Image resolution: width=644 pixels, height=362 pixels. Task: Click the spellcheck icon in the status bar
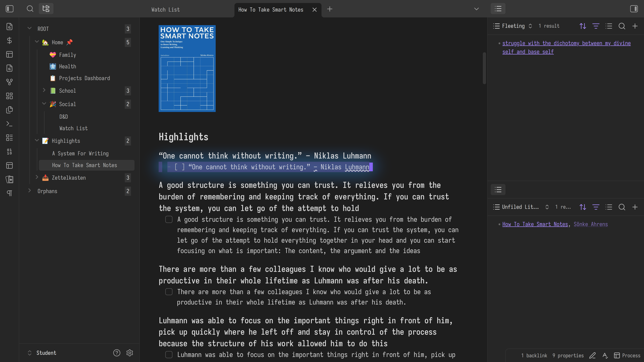pos(605,355)
